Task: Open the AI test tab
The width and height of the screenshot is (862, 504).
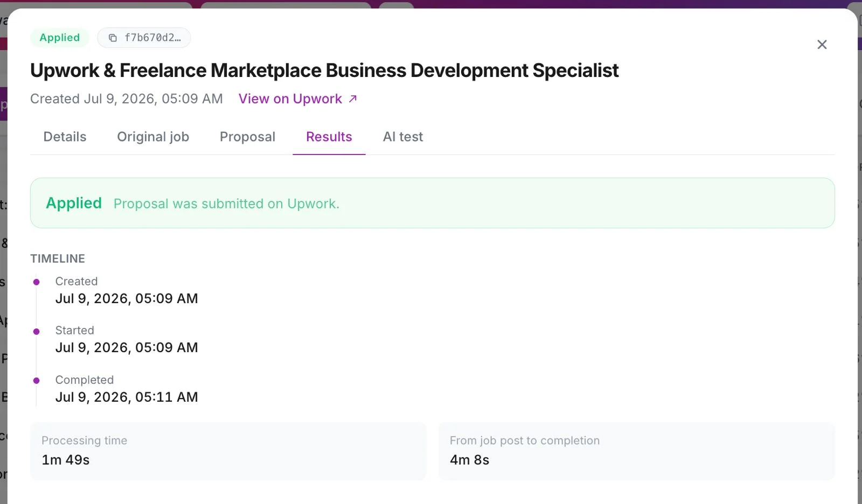Action: (x=403, y=137)
